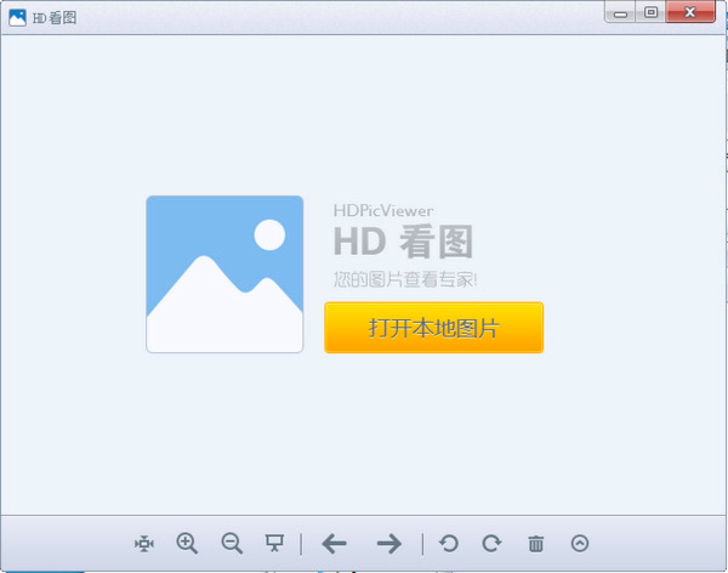Screen dimensions: 728x573
Task: Select the zoom in tool
Action: (x=187, y=543)
